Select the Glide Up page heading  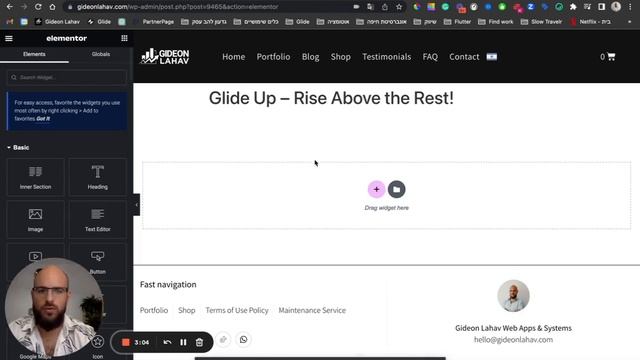[x=331, y=98]
